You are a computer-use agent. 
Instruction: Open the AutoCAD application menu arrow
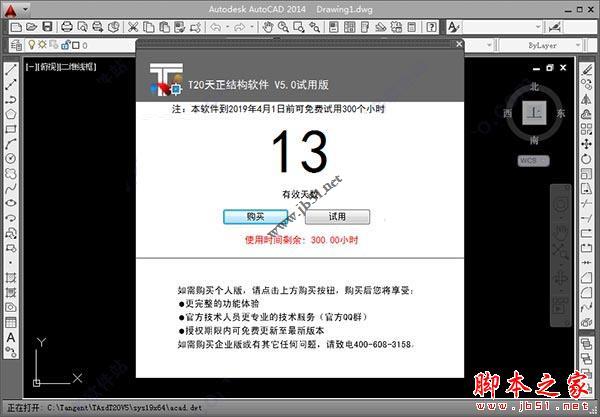click(26, 9)
